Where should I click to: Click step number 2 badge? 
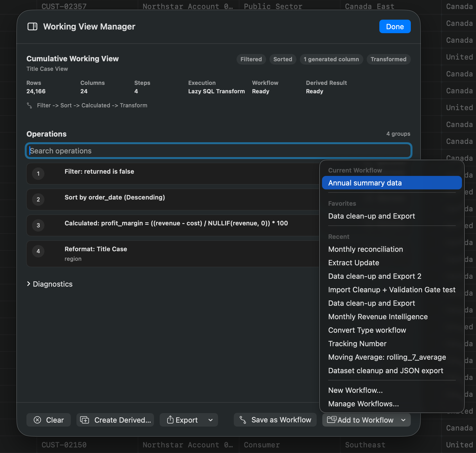[x=38, y=200]
